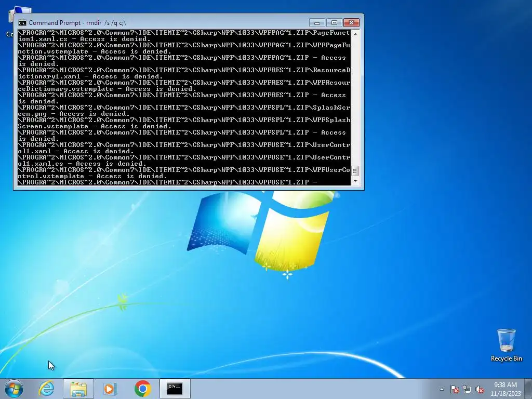Click the 'Screen.vstemplate - Access is denied.' line

coord(95,126)
